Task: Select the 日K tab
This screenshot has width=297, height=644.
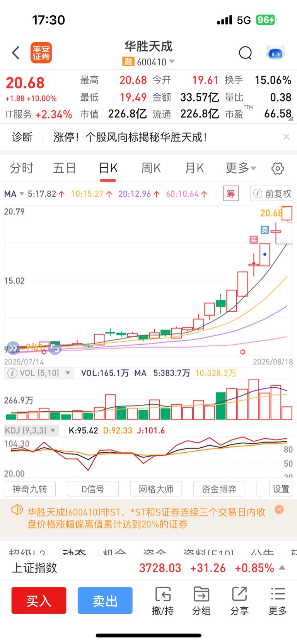Action: pos(108,168)
